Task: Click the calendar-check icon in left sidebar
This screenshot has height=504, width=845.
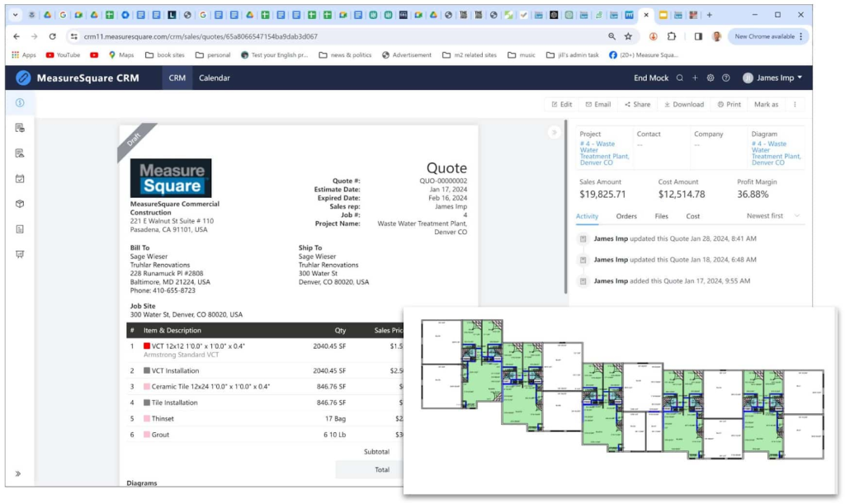Action: point(20,178)
